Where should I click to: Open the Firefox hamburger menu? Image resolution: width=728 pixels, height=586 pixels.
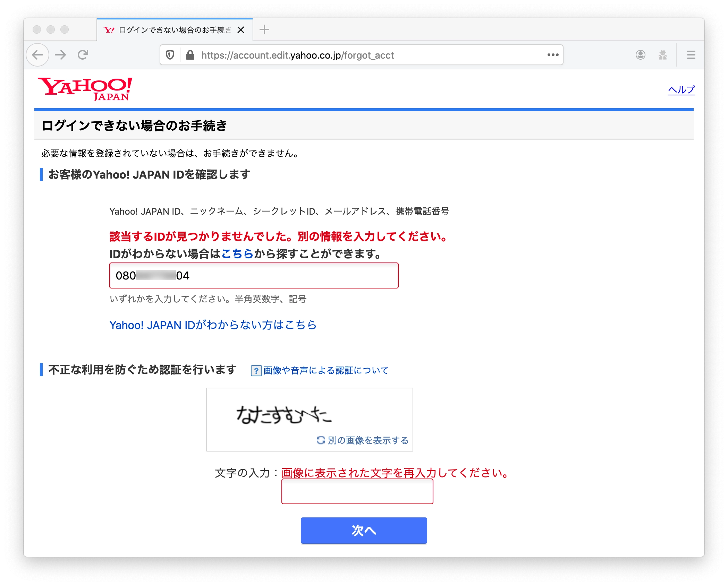point(691,55)
